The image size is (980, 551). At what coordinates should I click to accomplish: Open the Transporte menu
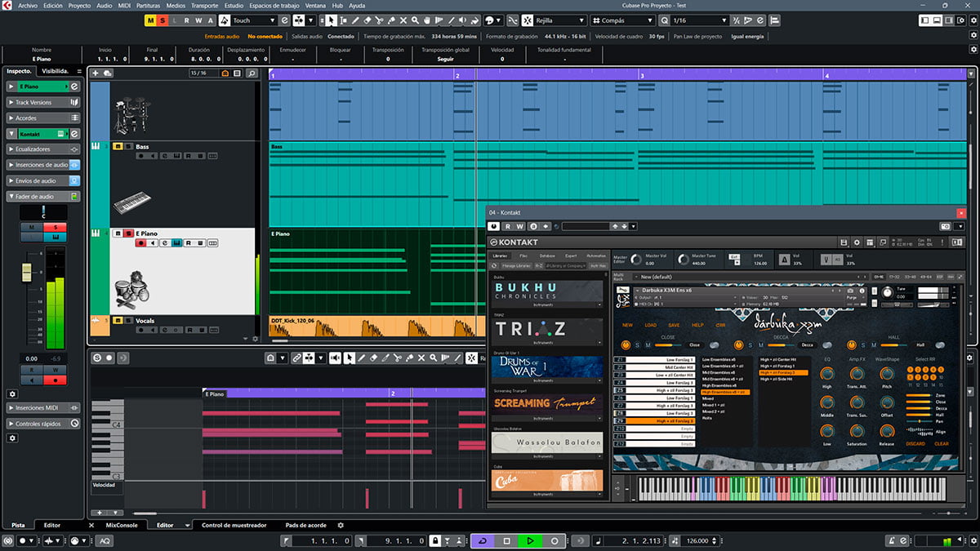coord(204,5)
